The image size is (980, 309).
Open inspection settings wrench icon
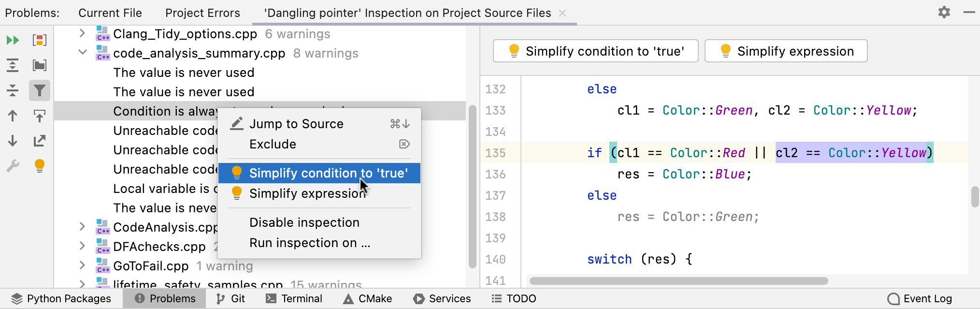point(13,166)
